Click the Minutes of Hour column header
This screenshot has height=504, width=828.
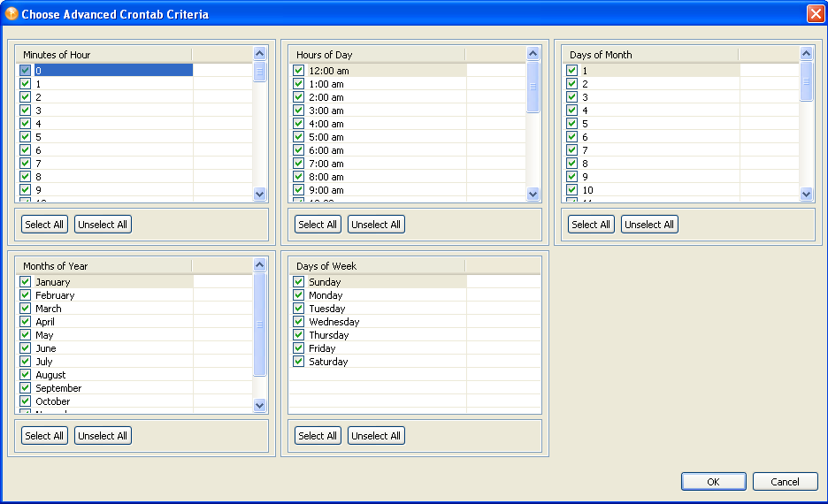click(104, 54)
